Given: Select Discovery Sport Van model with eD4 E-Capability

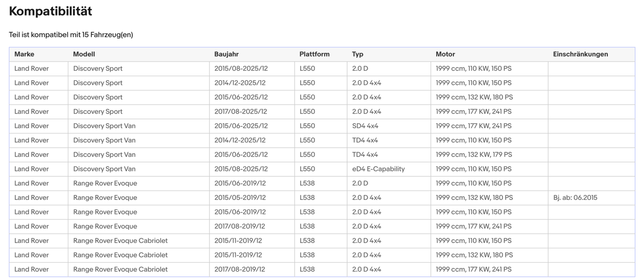Looking at the screenshot, I should (x=104, y=169).
